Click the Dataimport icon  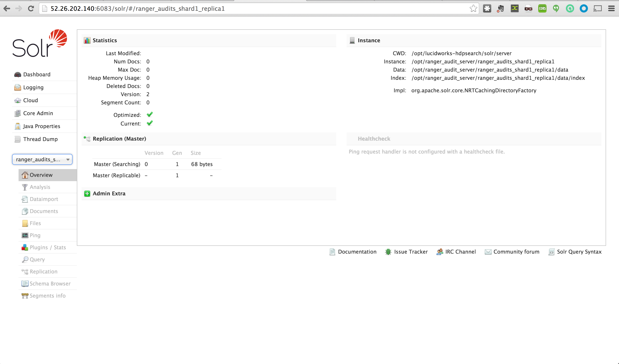pos(25,199)
